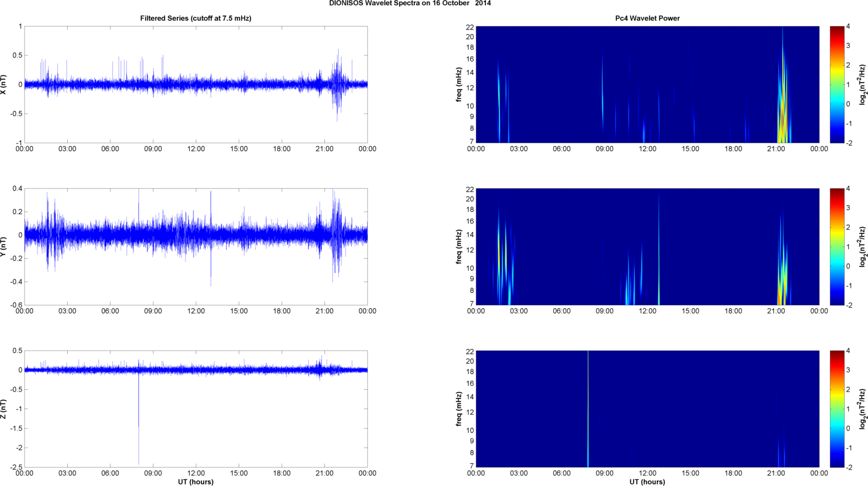The image size is (868, 486).
Task: Click the 22 frequency tick on top spectrogram
Action: coord(470,27)
